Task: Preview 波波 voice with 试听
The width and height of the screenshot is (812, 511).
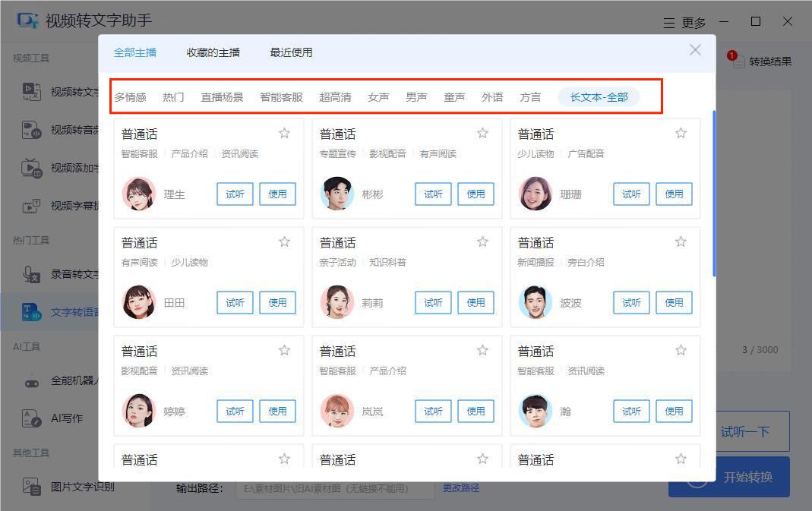Action: pos(632,302)
